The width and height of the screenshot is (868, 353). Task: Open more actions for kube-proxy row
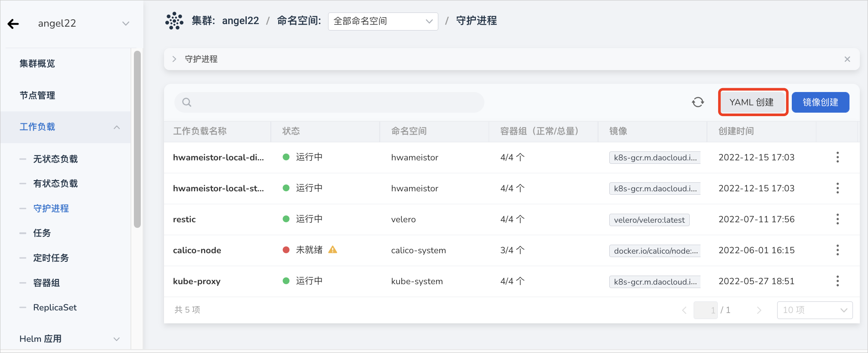[837, 281]
